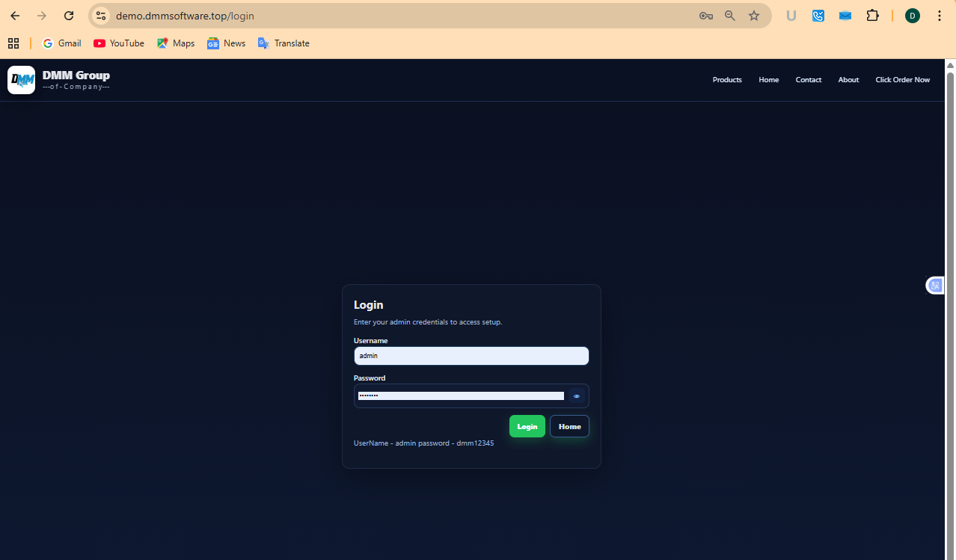Bookmark this page using the star icon

(753, 15)
